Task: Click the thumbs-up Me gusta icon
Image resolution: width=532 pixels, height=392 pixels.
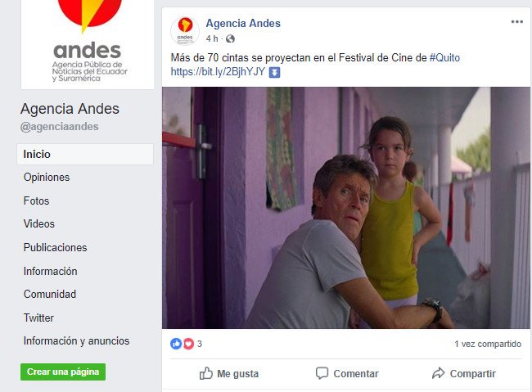Action: click(206, 373)
